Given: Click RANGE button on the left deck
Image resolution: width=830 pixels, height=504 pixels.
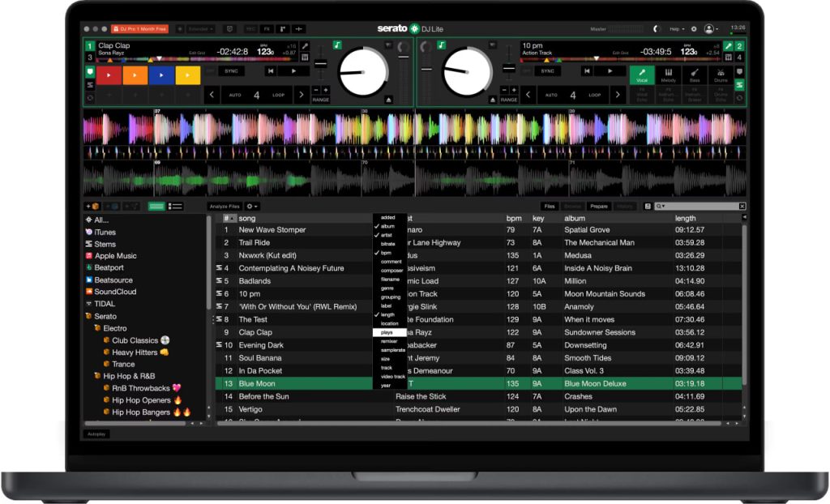Looking at the screenshot, I should (320, 100).
